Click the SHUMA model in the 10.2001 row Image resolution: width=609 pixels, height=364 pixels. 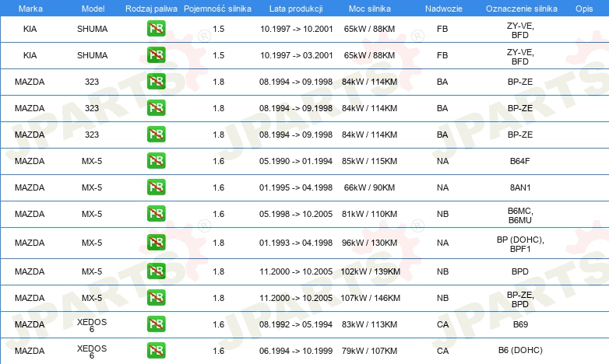point(92,29)
